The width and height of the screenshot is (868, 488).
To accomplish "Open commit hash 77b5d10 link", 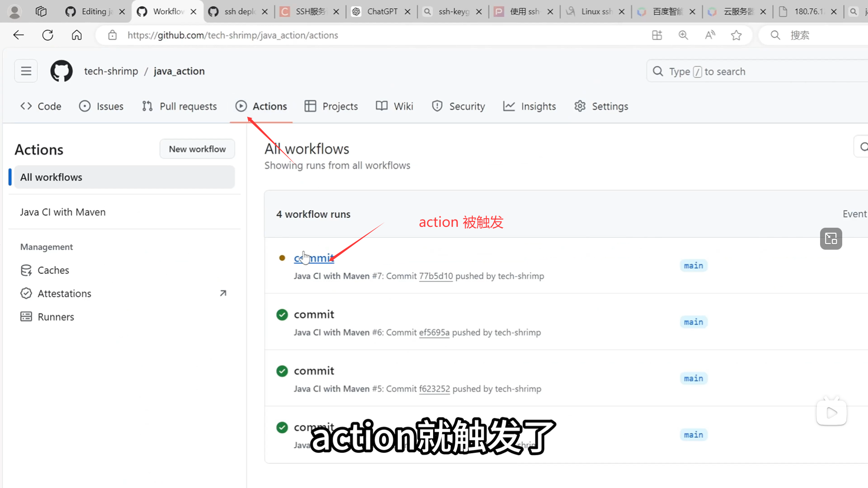I will click(435, 276).
